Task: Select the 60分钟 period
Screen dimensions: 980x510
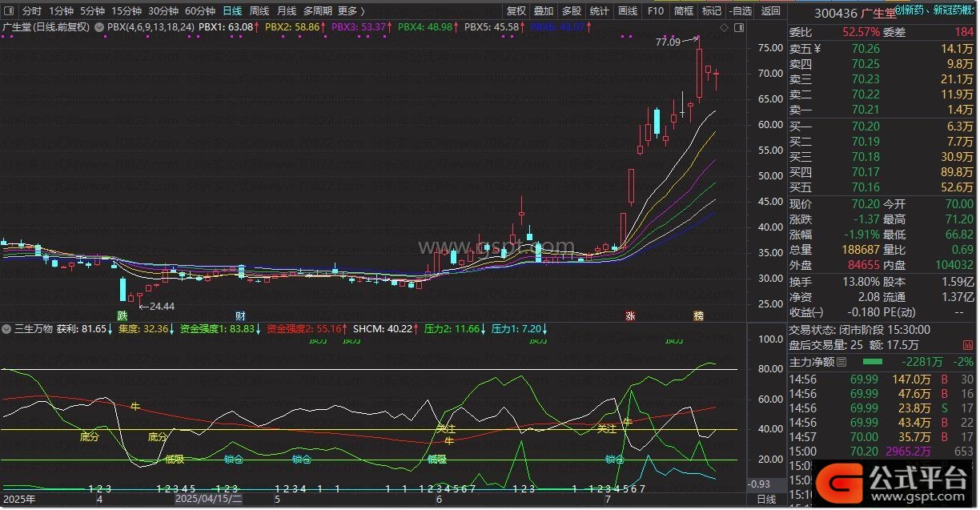Action: (x=200, y=11)
